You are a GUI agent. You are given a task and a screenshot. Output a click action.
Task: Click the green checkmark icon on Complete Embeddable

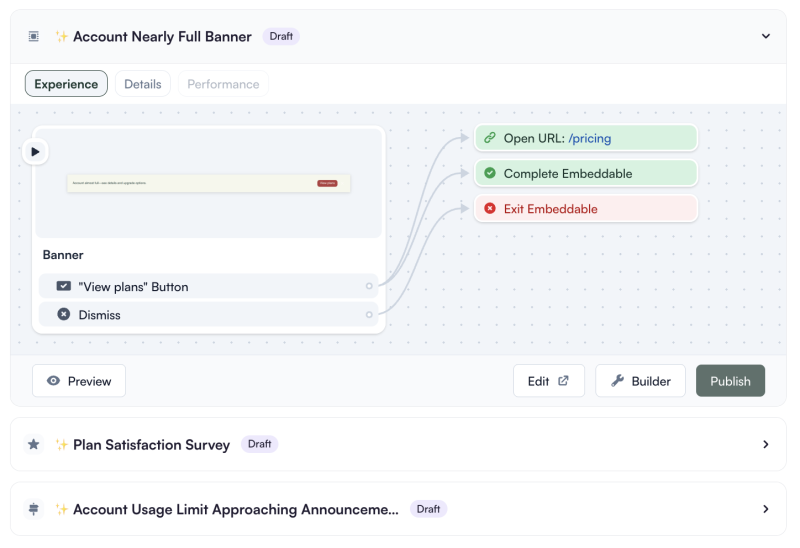coord(490,173)
